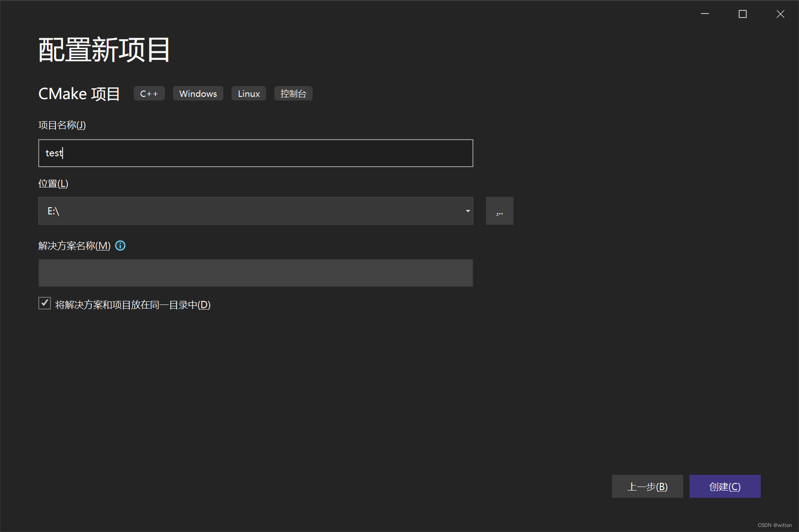Click the 创建(C) button
Screen dimensions: 799x532
[x=725, y=487]
